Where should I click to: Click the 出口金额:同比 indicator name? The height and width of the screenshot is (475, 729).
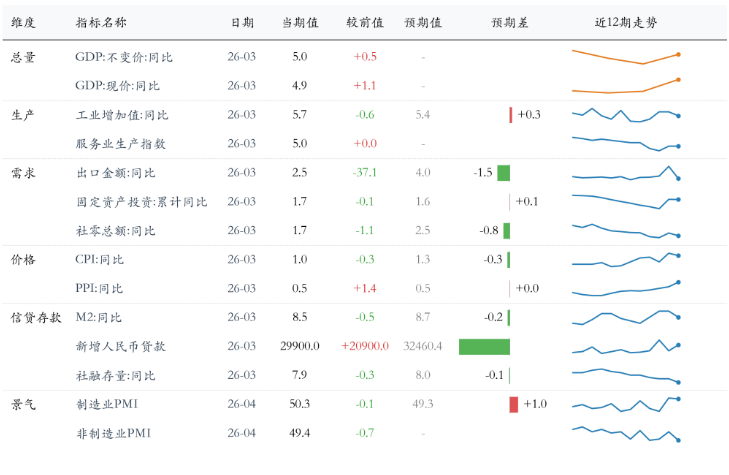point(116,173)
